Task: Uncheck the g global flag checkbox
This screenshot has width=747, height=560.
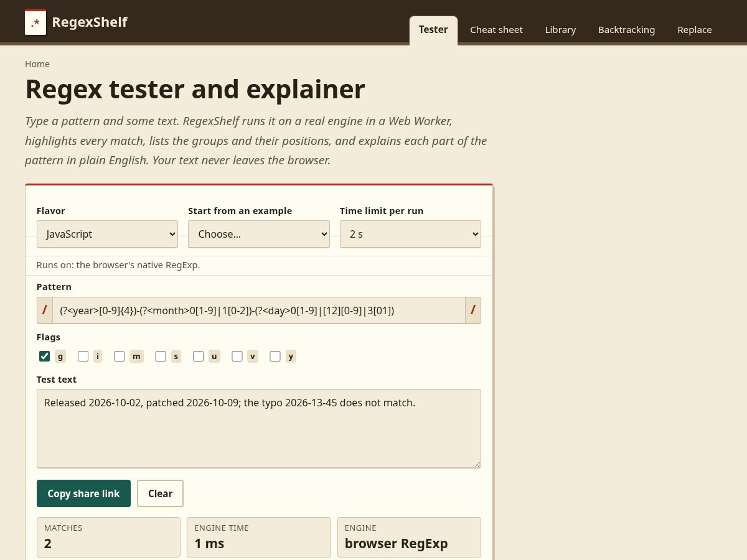Action: click(x=44, y=357)
